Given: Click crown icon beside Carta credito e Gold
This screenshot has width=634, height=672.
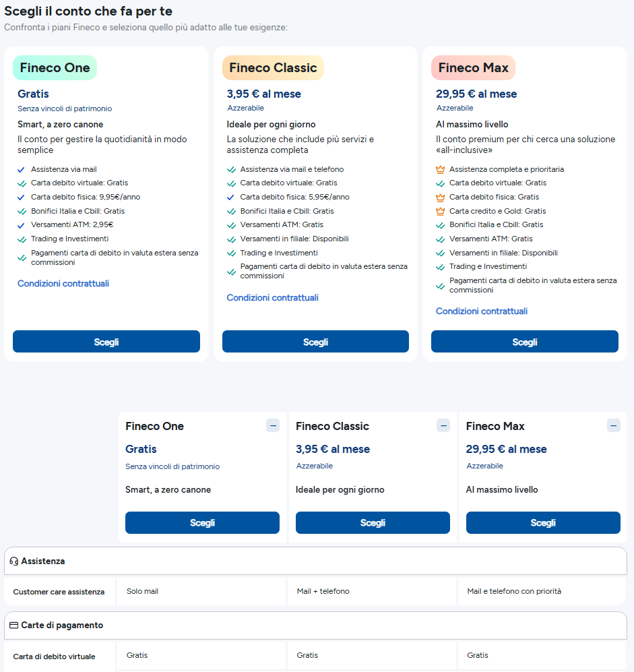Looking at the screenshot, I should coord(440,211).
